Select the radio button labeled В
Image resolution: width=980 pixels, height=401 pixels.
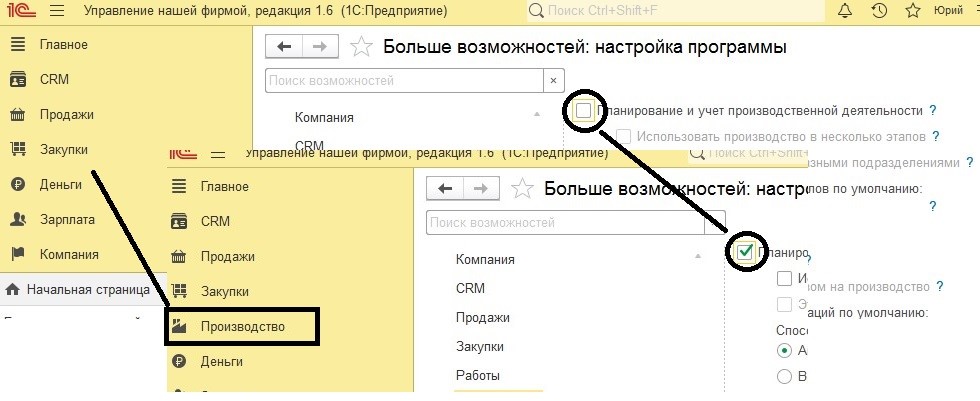point(784,376)
